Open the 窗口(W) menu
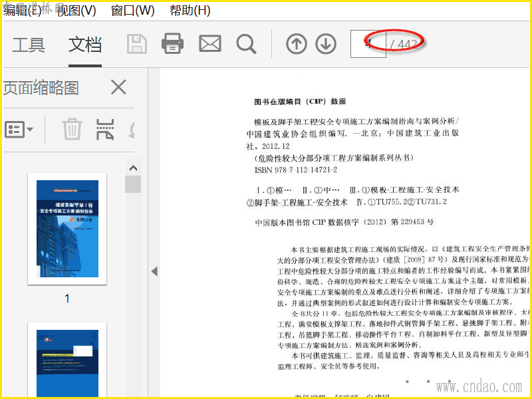This screenshot has width=532, height=399. tap(132, 11)
